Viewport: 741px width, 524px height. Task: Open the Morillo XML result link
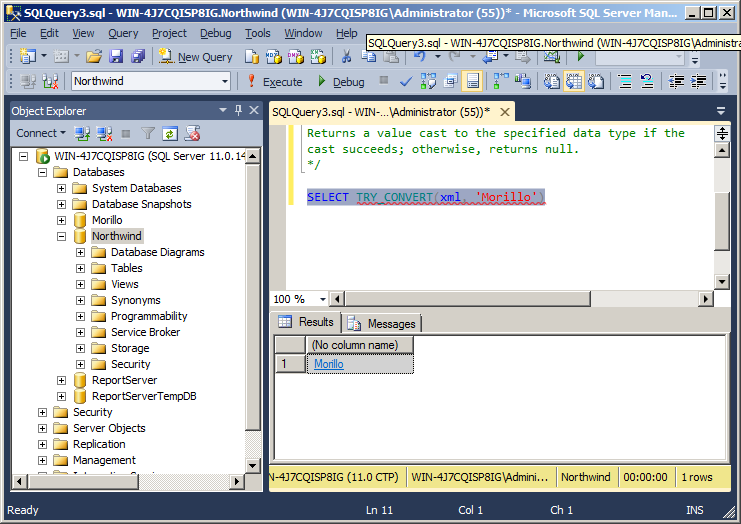[x=329, y=364]
